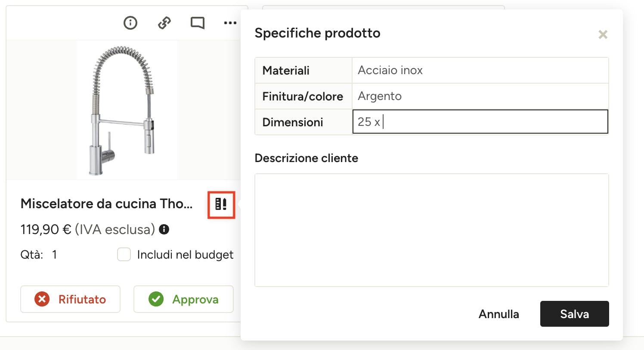Click the quantity value next to Qtà
The width and height of the screenshot is (644, 350).
55,255
